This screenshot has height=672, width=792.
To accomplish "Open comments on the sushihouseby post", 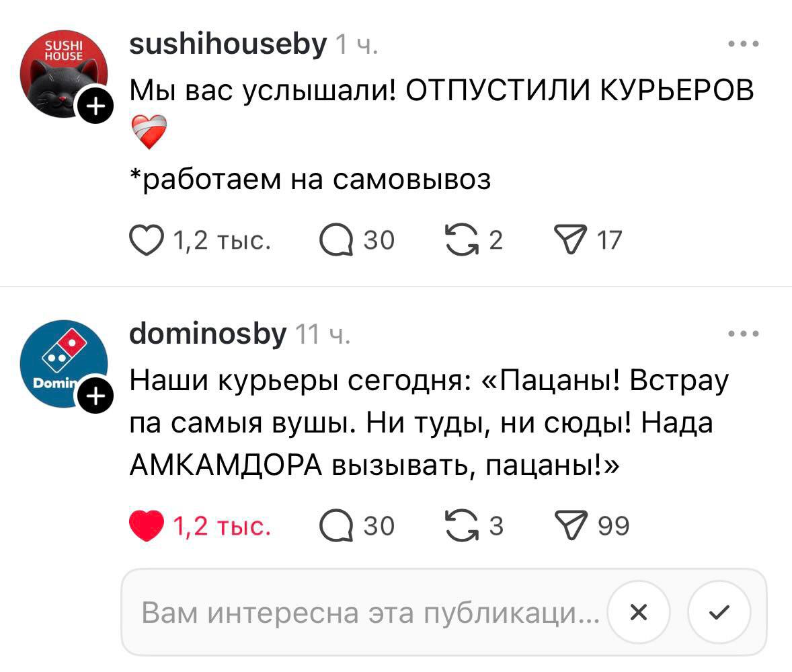I will pyautogui.click(x=339, y=239).
